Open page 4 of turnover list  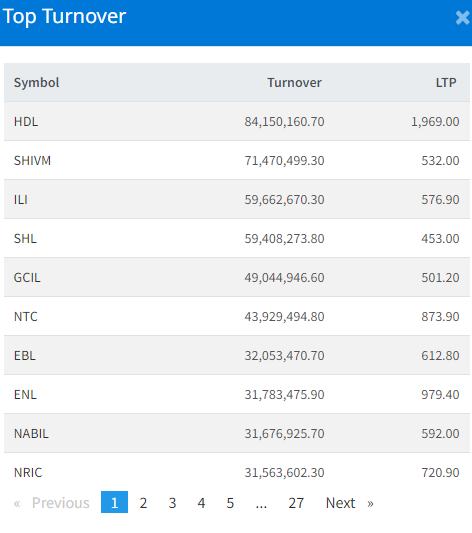[201, 503]
